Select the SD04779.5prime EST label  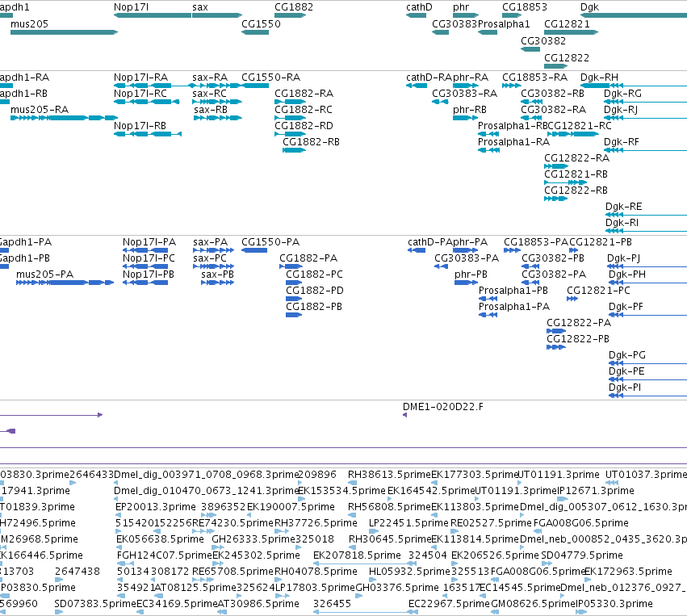[x=582, y=555]
